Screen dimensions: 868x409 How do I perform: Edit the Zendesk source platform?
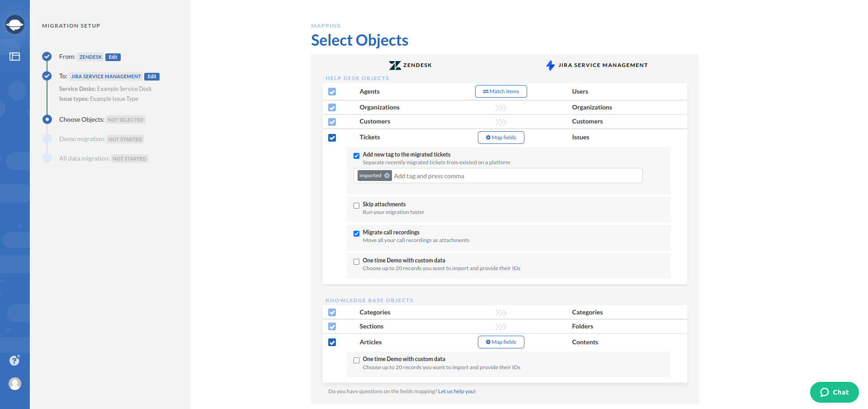(x=113, y=57)
